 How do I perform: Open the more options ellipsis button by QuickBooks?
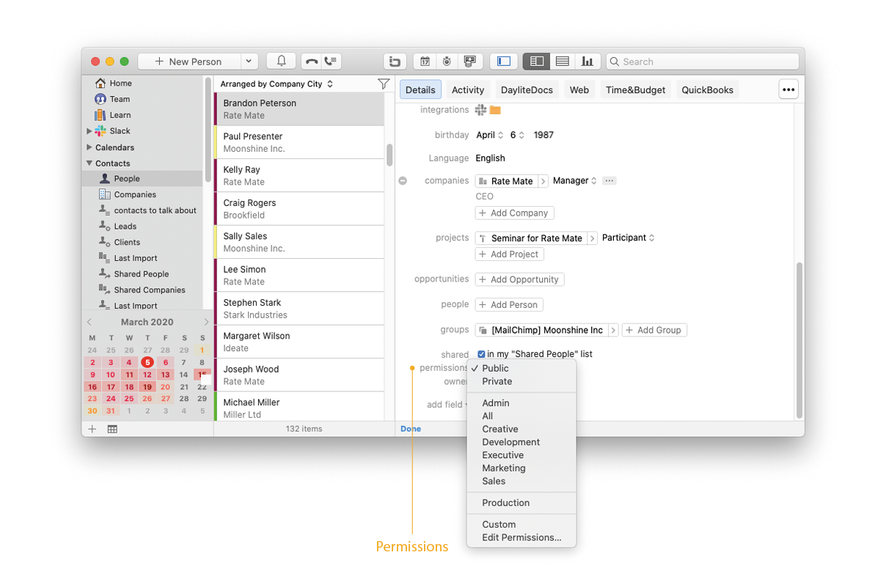[788, 89]
